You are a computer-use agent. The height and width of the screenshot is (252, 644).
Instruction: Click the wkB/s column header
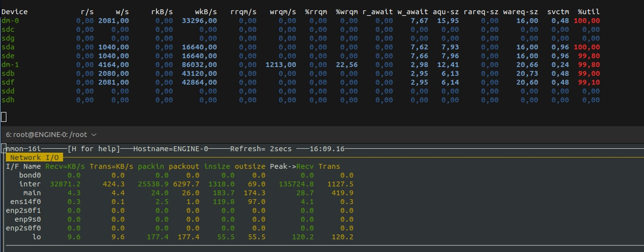pyautogui.click(x=206, y=12)
